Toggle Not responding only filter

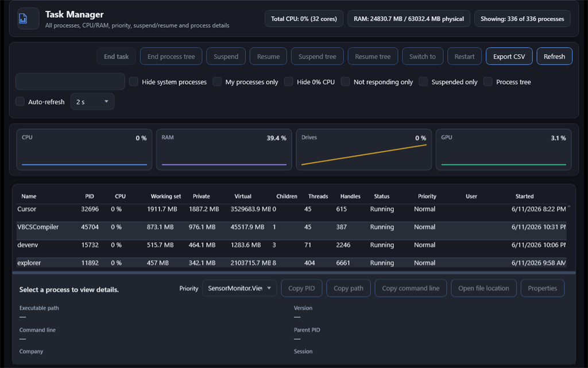click(345, 82)
